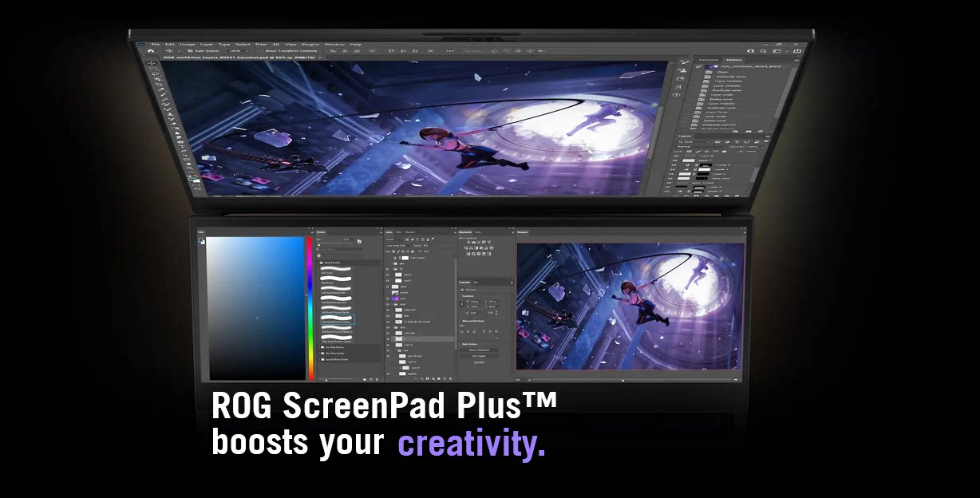This screenshot has height=498, width=980.
Task: Add a Threshold adjustment
Action: pos(479,254)
